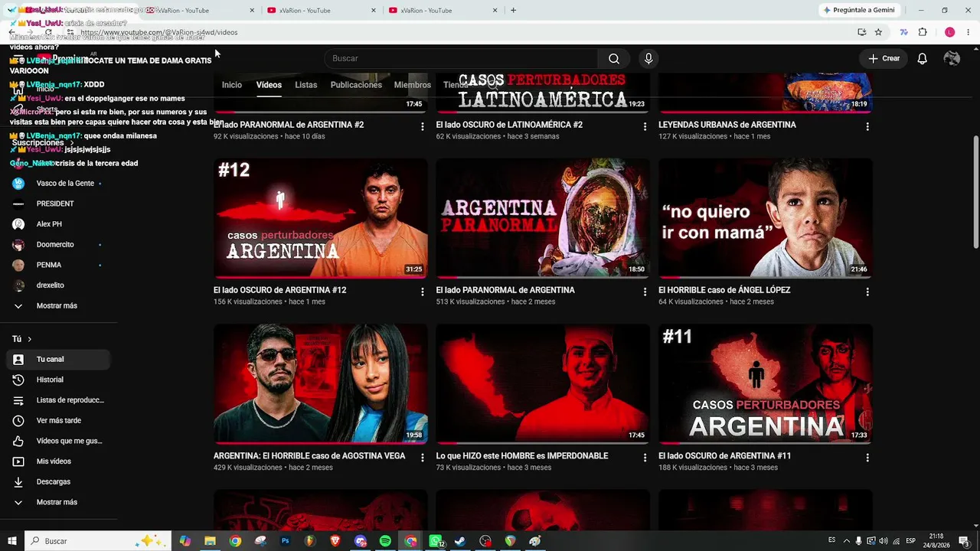Open options for 'El lado OSCURO de ARGENTINA #11'
This screenshot has width=980, height=551.
point(867,458)
